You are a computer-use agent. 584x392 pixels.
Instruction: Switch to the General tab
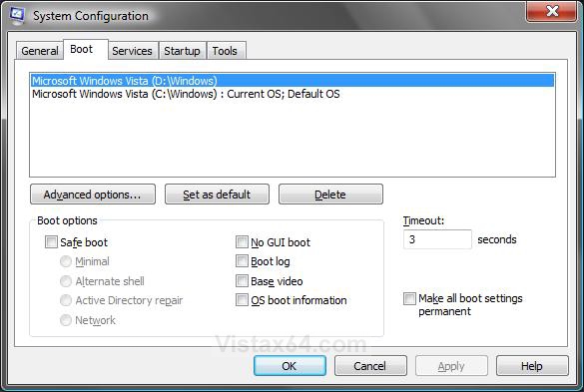click(x=40, y=51)
